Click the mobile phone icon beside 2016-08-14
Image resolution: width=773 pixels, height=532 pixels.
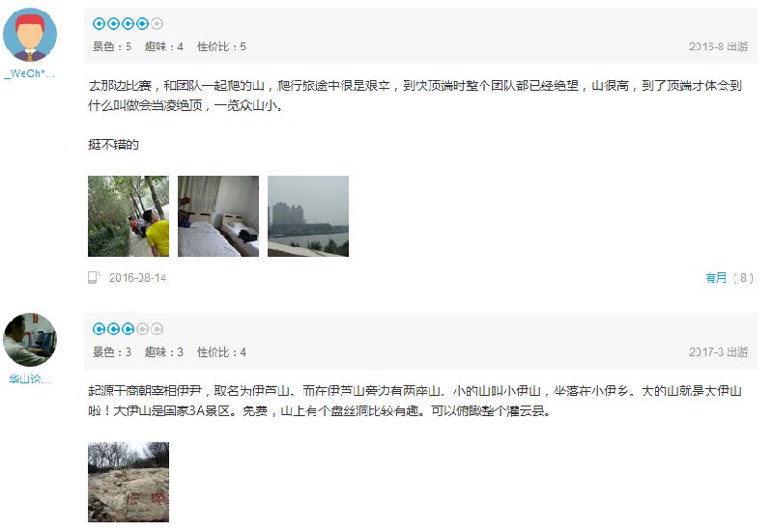[93, 277]
